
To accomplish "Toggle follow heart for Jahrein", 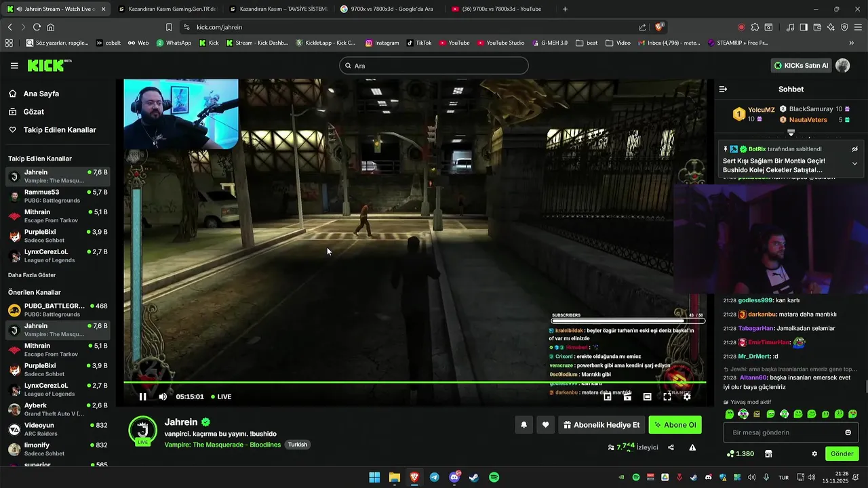I will [x=546, y=425].
